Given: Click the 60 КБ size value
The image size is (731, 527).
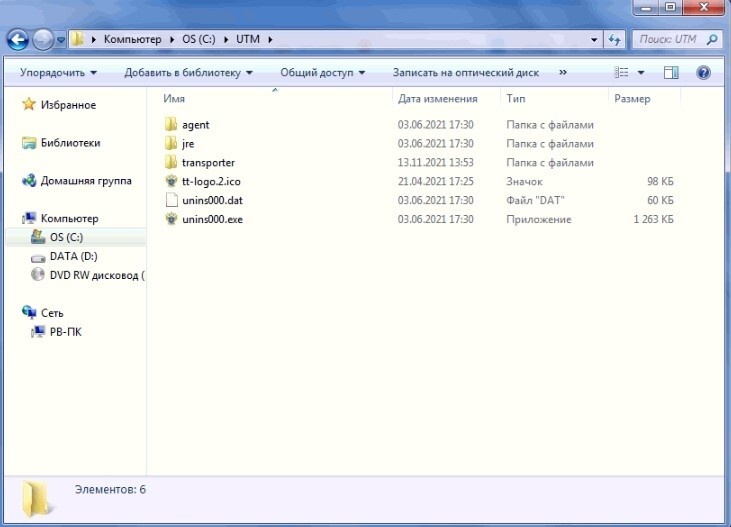Looking at the screenshot, I should (x=660, y=200).
